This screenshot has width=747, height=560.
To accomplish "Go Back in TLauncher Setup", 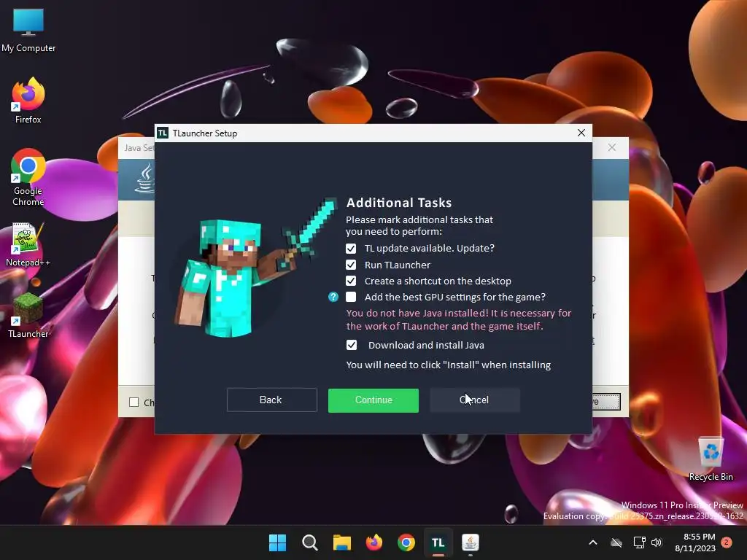I will (271, 400).
